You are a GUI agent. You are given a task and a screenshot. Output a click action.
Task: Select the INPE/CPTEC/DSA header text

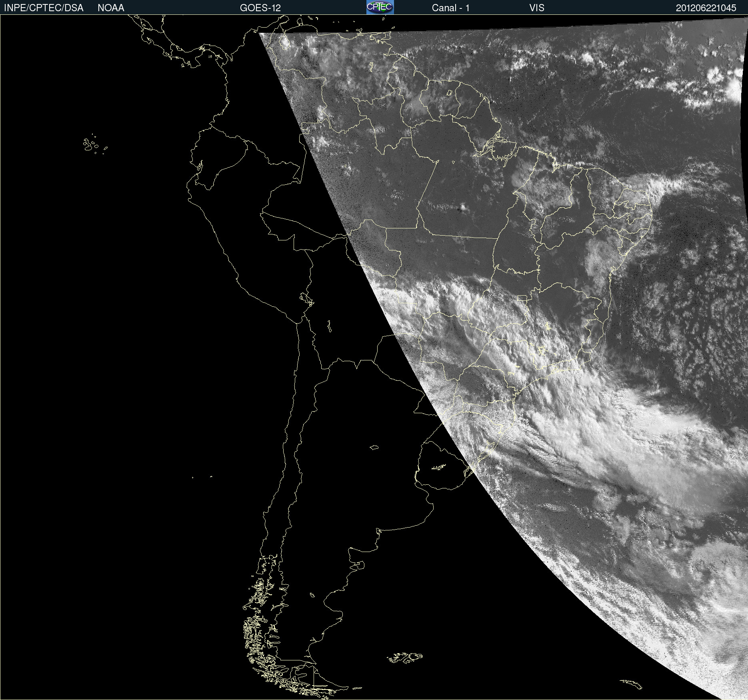click(x=44, y=8)
